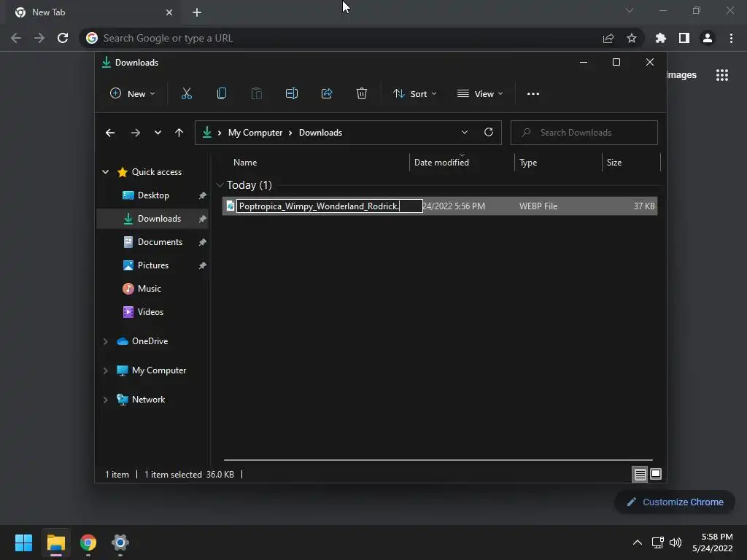Open recent locations chevron

(x=158, y=133)
